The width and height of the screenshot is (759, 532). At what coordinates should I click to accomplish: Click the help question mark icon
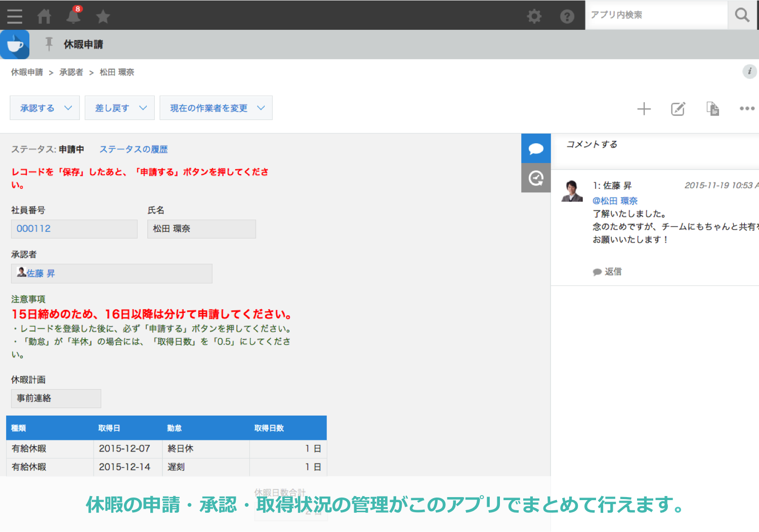click(567, 17)
